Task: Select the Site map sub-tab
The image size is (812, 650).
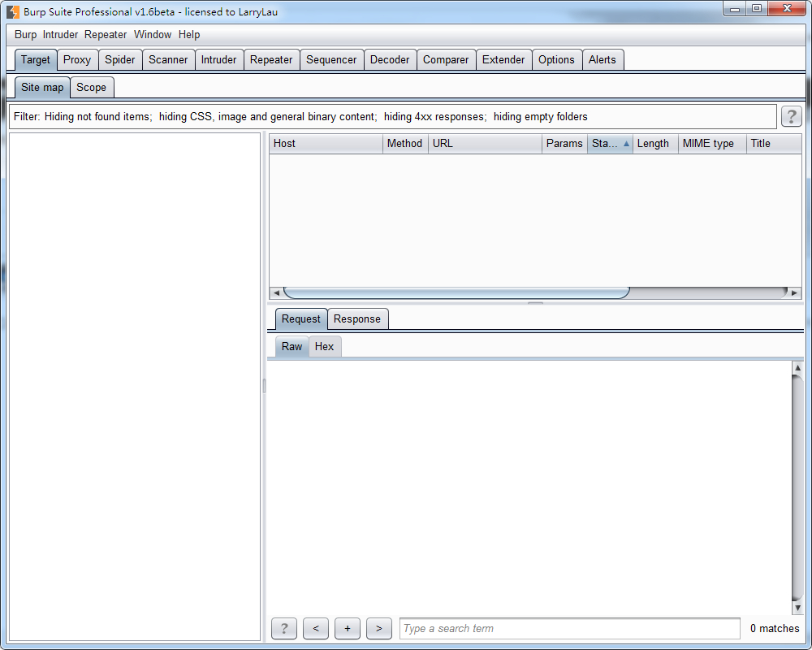Action: 42,87
